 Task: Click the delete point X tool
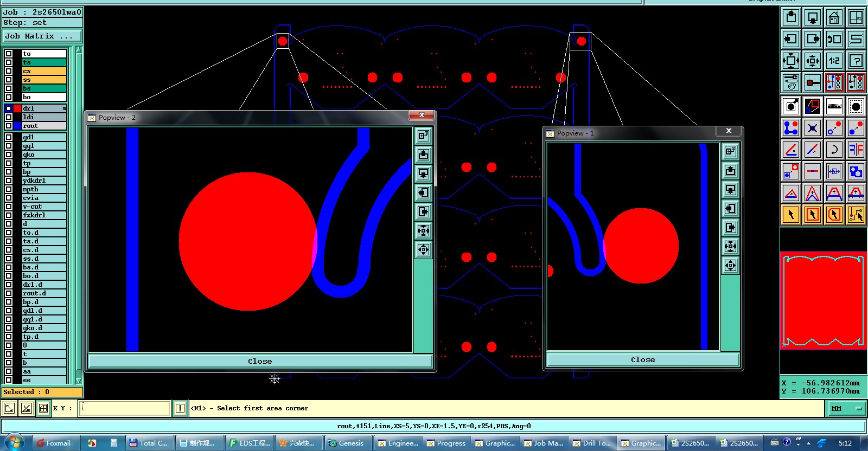813,128
